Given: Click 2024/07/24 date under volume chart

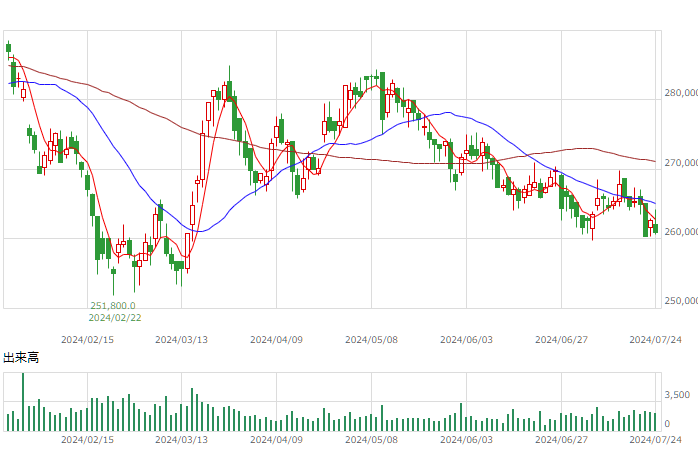Looking at the screenshot, I should tap(655, 440).
